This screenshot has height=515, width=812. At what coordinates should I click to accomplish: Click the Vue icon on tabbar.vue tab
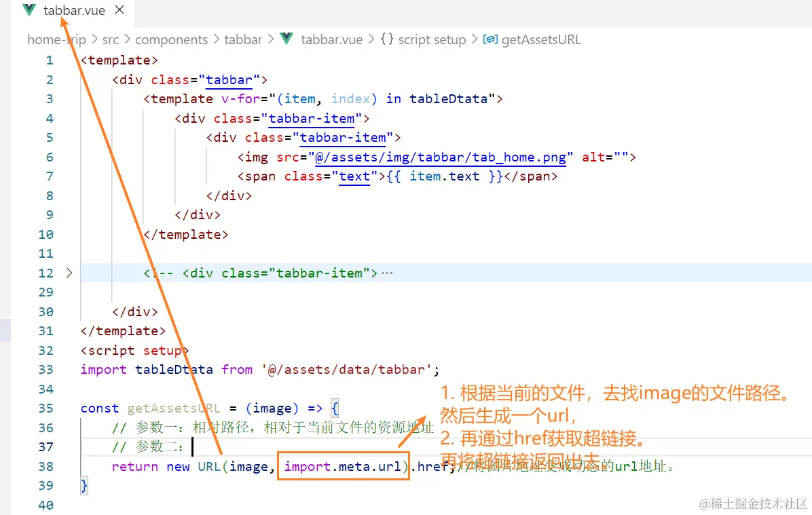[29, 9]
